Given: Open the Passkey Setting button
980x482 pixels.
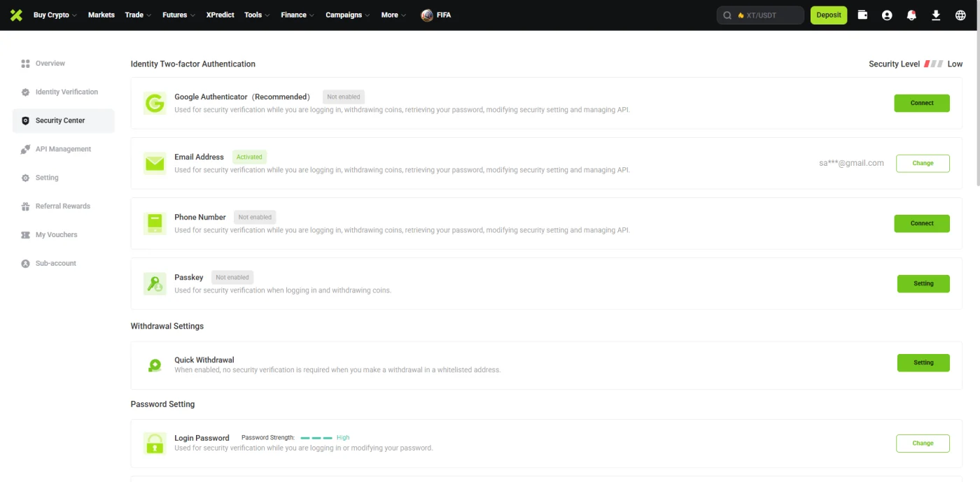Looking at the screenshot, I should click(x=923, y=284).
